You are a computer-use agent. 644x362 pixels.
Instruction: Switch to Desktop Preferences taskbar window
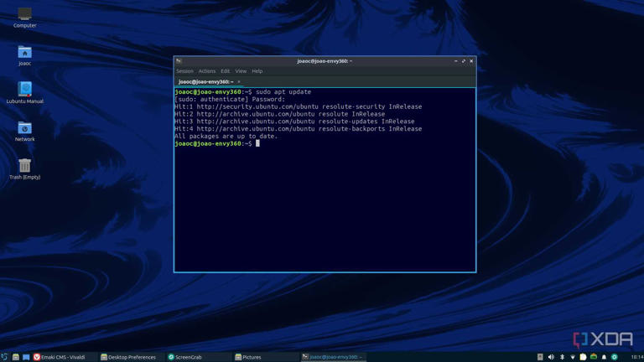tap(128, 357)
